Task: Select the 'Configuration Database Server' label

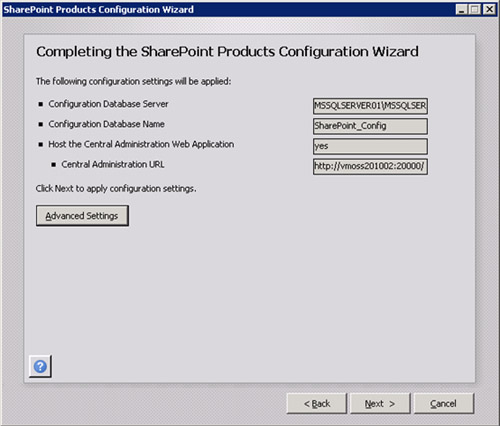Action: point(108,104)
